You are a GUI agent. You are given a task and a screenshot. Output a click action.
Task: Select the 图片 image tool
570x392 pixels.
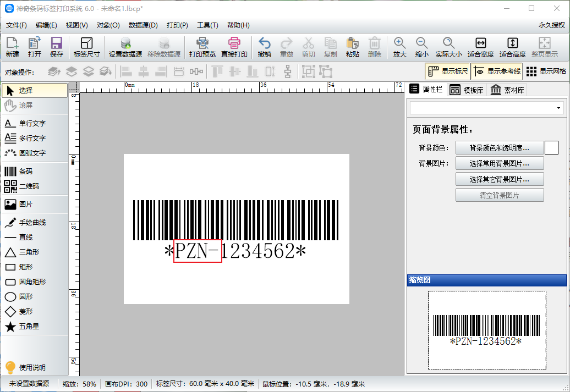tap(35, 204)
